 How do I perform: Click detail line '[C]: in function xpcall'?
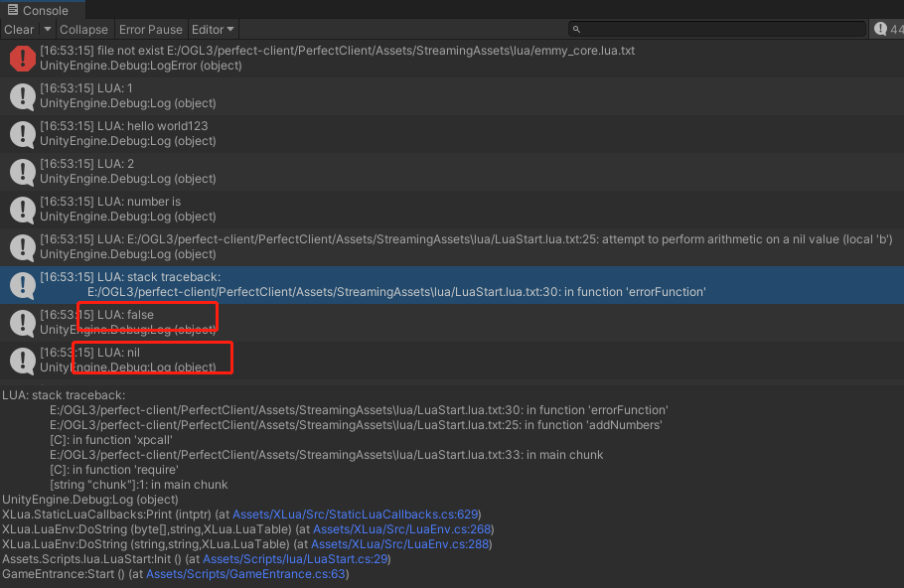tap(111, 440)
